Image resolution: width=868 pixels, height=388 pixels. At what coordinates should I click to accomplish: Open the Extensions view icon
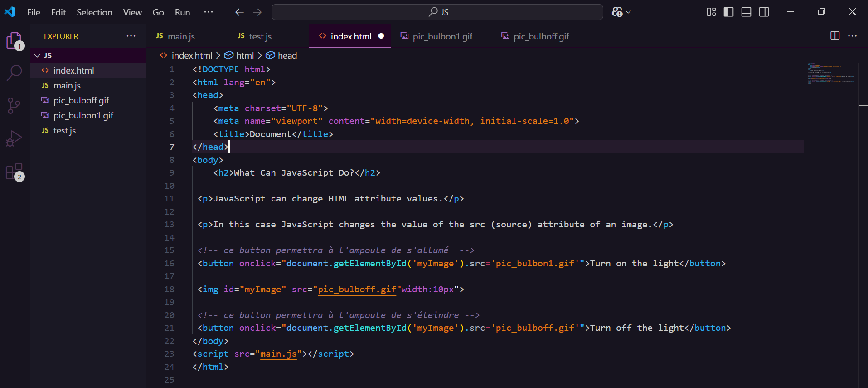pos(14,172)
